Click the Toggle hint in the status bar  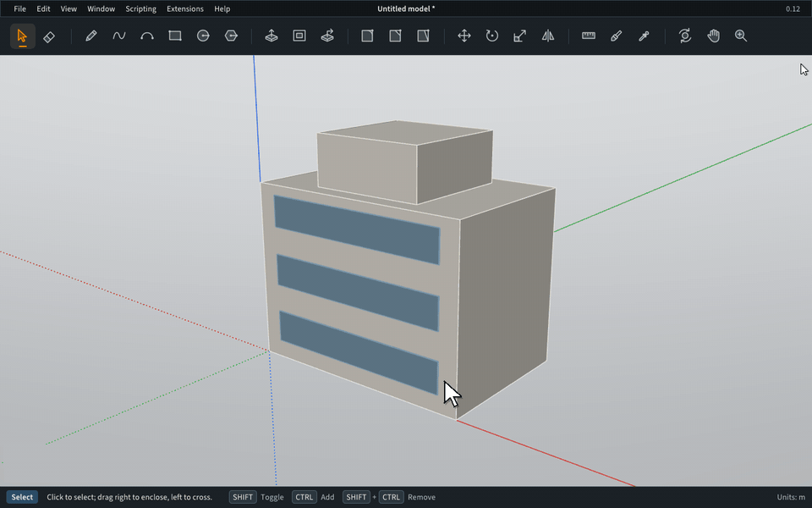pyautogui.click(x=272, y=497)
